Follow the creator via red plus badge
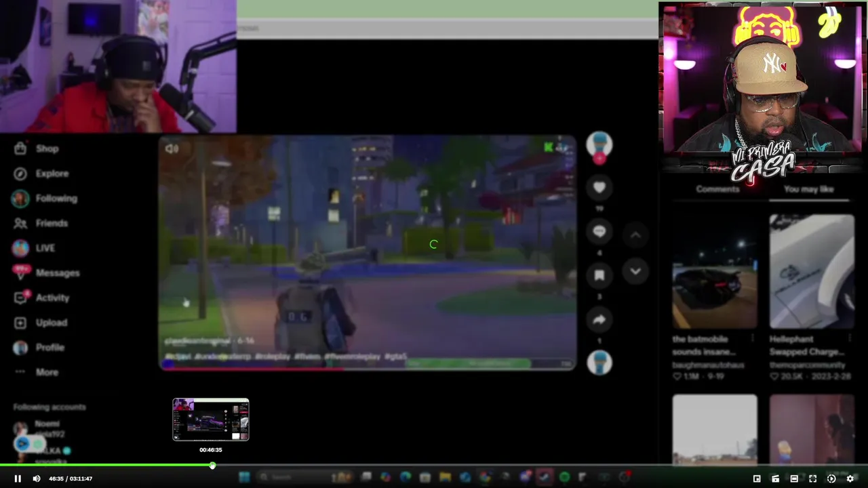This screenshot has width=868, height=488. pos(599,159)
